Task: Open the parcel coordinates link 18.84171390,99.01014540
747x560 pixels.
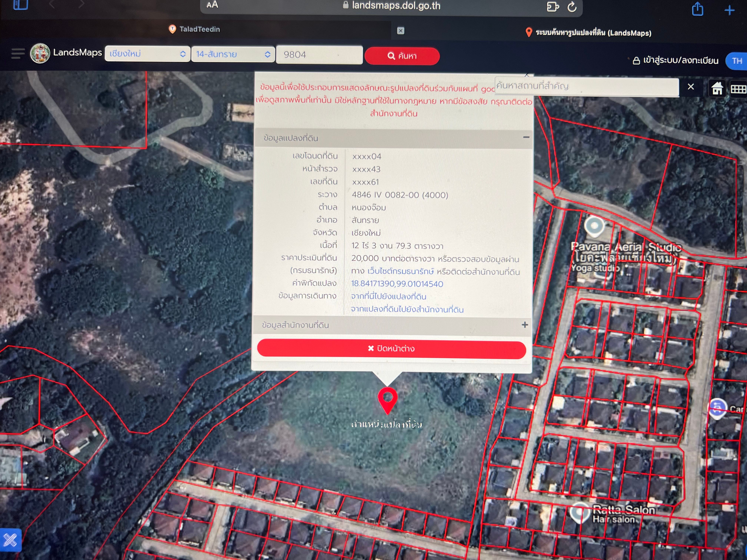Action: [397, 284]
